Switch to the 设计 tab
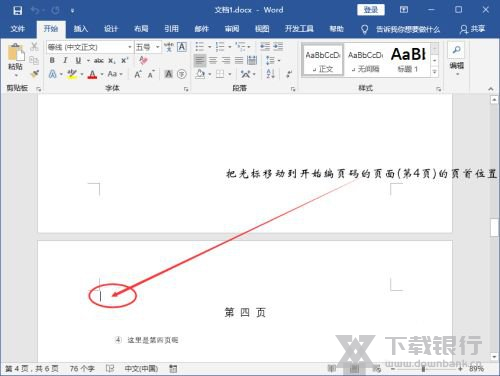This screenshot has height=376, width=500. [x=111, y=29]
